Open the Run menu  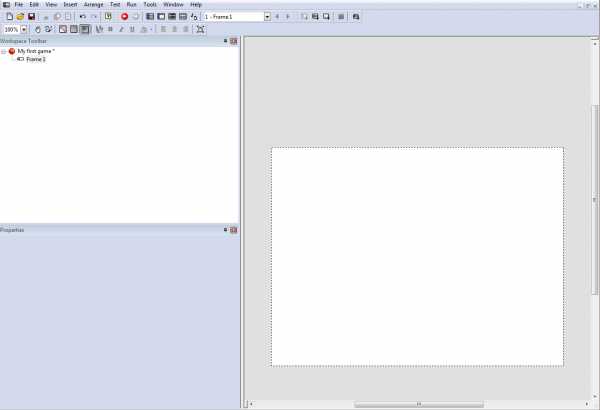pos(132,5)
